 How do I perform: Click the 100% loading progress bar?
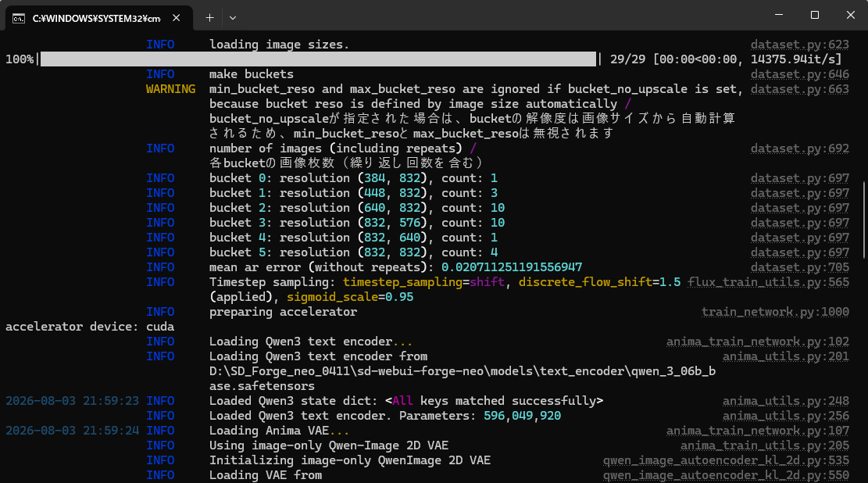pos(318,59)
